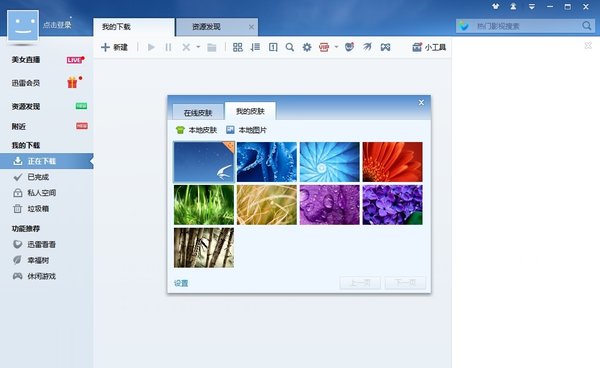600x368 pixels.
Task: Open 迅雷会员 in the sidebar
Action: point(26,83)
